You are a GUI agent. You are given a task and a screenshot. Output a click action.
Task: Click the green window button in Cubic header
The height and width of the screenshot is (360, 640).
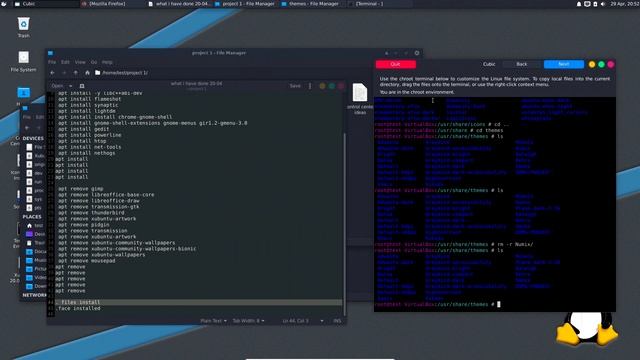(x=601, y=64)
